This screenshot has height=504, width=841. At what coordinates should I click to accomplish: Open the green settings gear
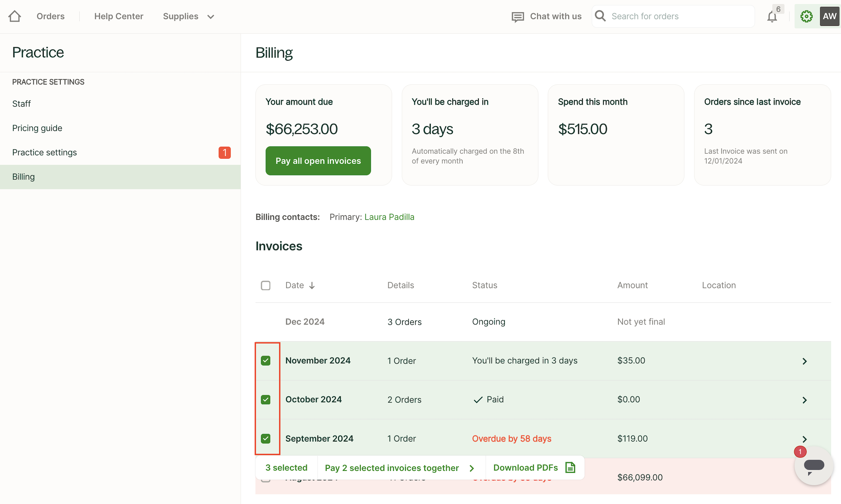tap(807, 17)
